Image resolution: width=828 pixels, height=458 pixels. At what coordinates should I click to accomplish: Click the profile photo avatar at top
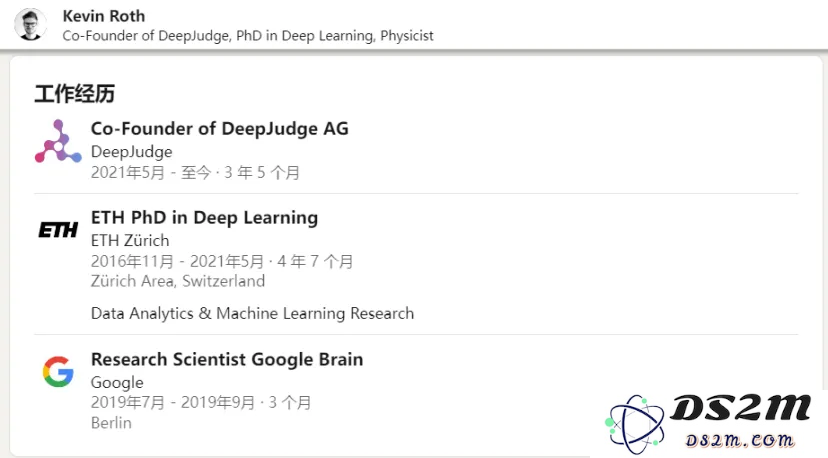tap(30, 24)
